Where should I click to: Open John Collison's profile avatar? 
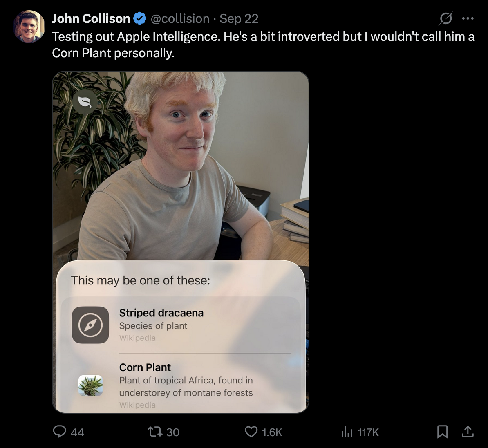click(x=29, y=27)
